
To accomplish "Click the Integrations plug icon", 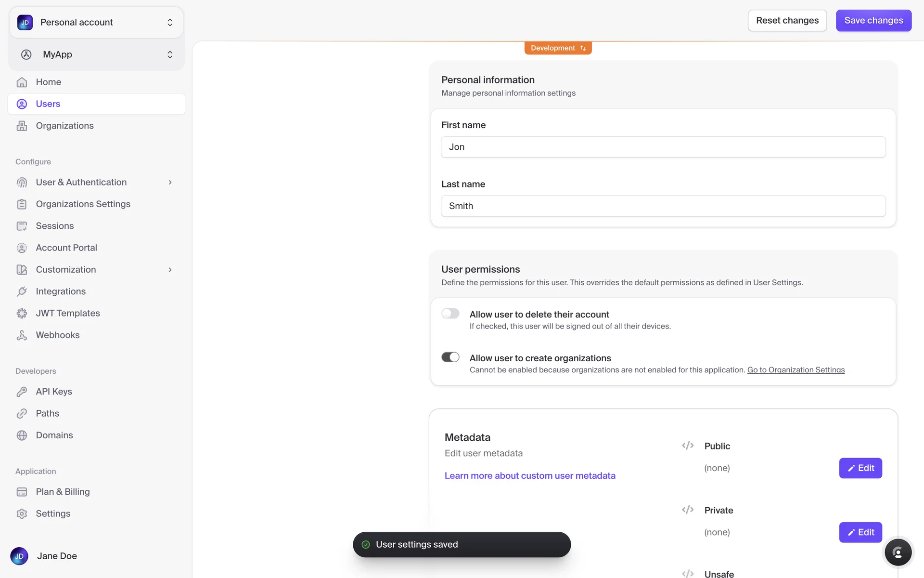I will pos(22,291).
